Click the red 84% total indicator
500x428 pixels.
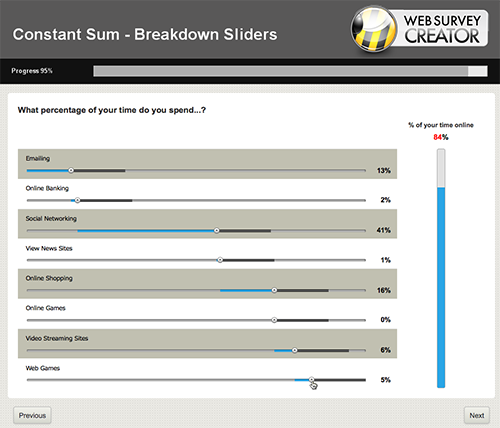click(441, 137)
